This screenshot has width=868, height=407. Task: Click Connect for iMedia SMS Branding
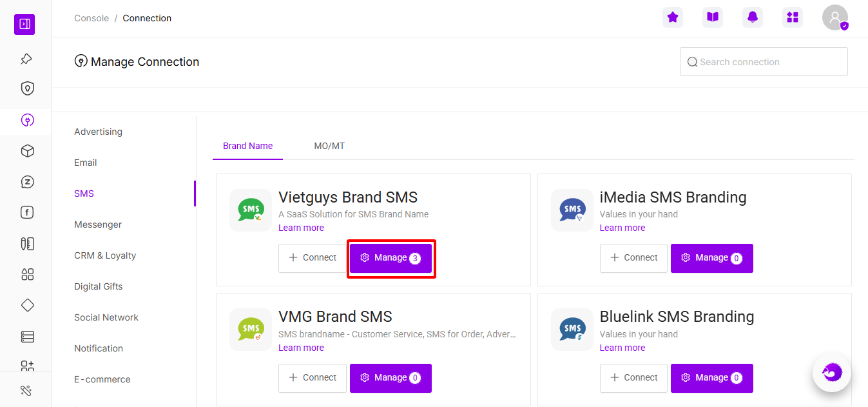click(x=633, y=258)
